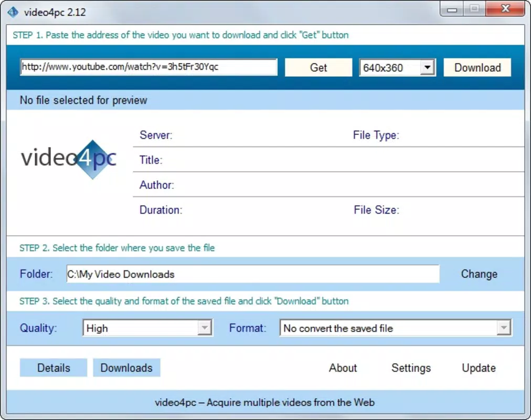Click the video4pc logo image
531x420 pixels.
point(69,159)
